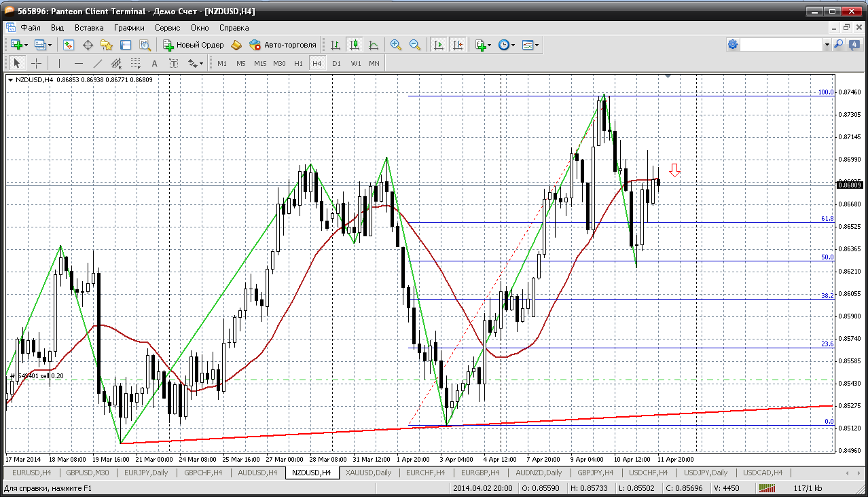
Task: Switch to the XAUUSD,Daily chart tab
Action: click(368, 473)
